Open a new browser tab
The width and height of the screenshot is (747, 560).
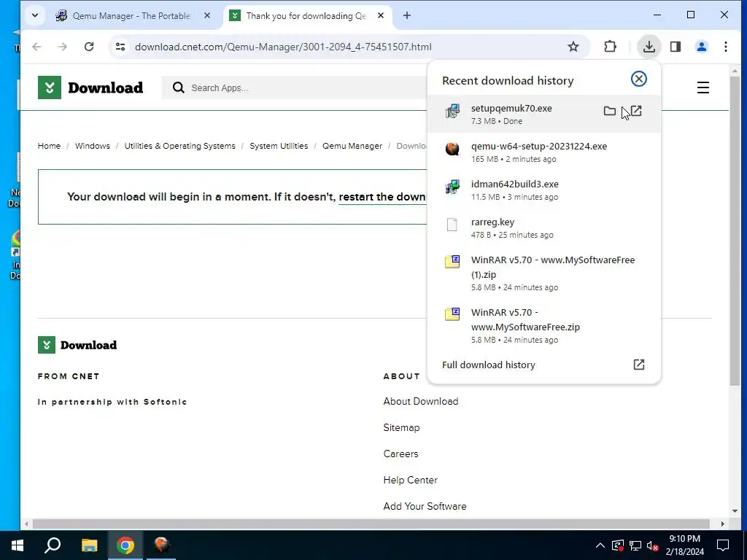coord(407,16)
